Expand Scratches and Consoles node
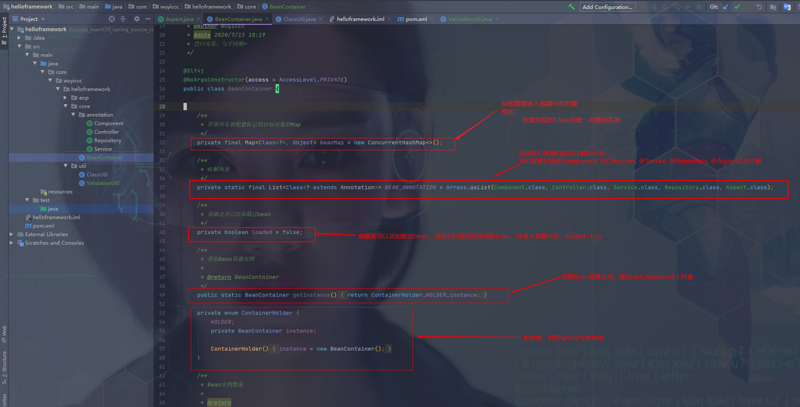800x407 pixels. 12,243
